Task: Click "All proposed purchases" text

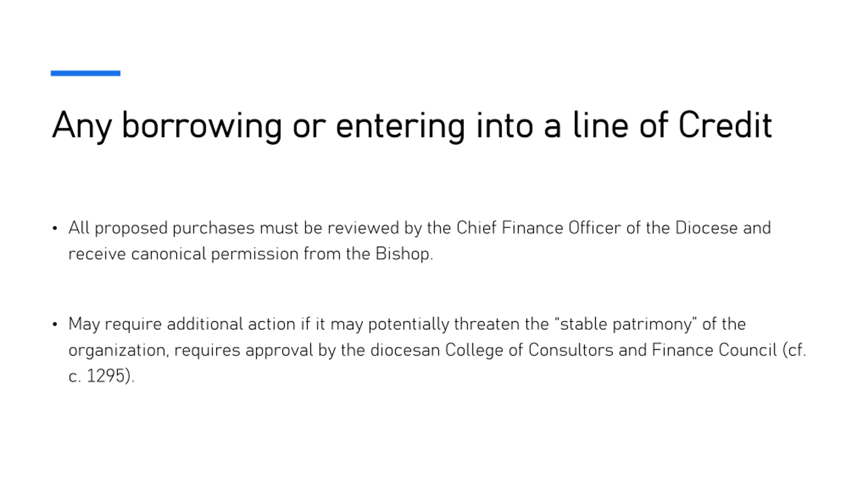Action: (161, 228)
